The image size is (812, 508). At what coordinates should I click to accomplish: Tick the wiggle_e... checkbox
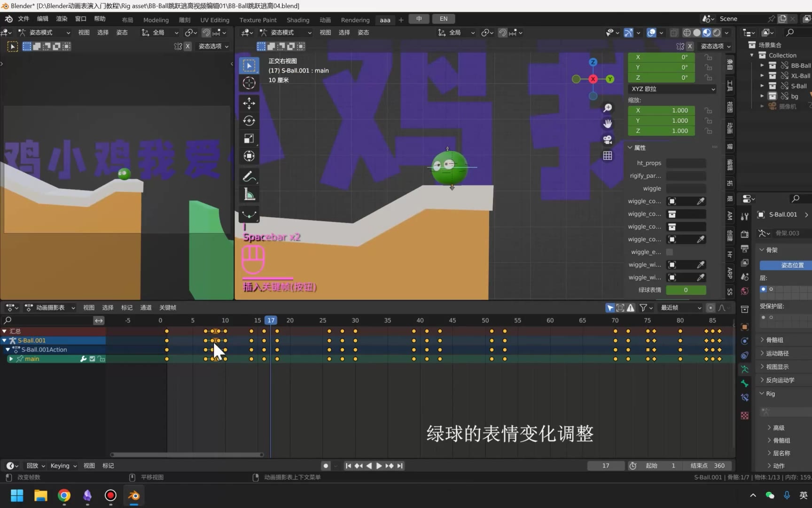670,252
